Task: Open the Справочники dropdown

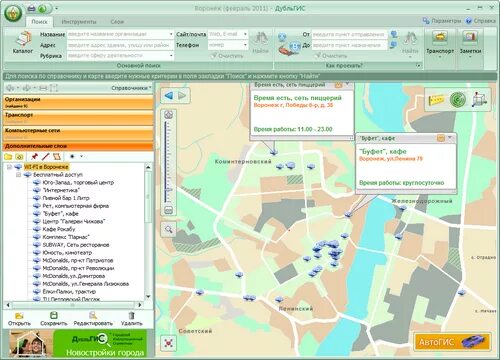Action: point(131,88)
